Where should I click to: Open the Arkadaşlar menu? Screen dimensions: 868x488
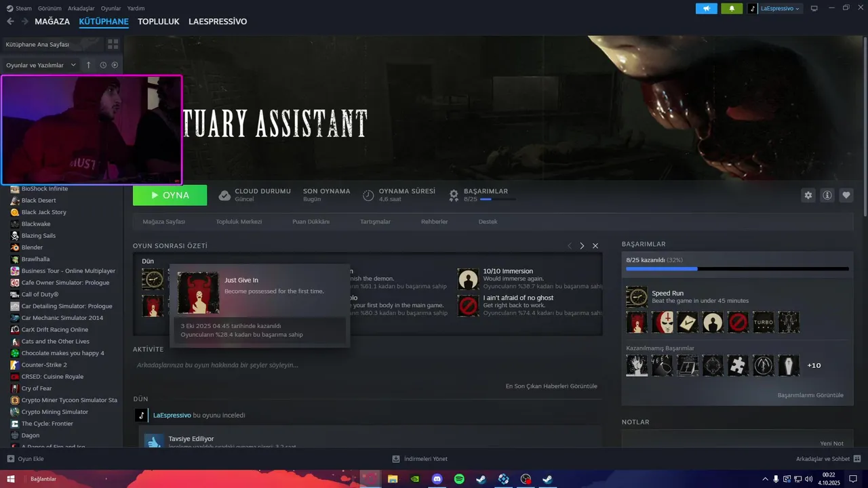point(81,8)
